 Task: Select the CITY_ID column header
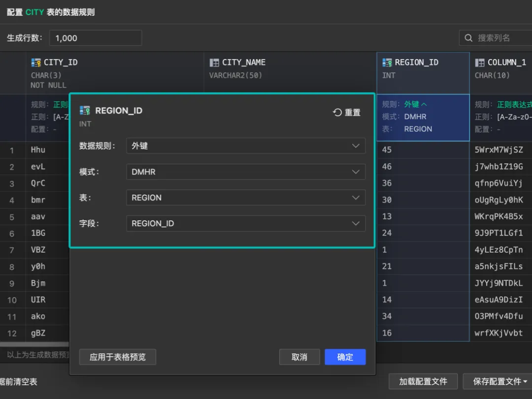click(115, 73)
